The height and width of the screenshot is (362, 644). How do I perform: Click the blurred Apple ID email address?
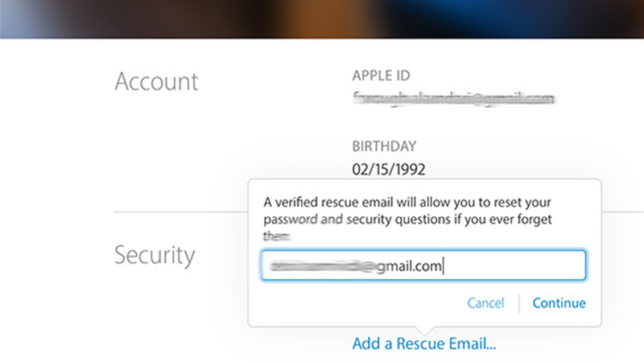click(453, 100)
